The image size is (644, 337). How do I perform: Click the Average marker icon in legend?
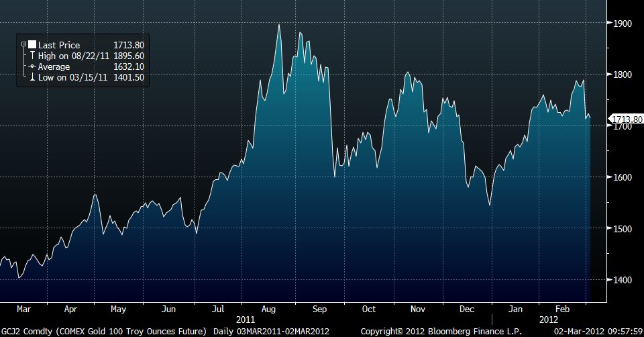point(32,67)
